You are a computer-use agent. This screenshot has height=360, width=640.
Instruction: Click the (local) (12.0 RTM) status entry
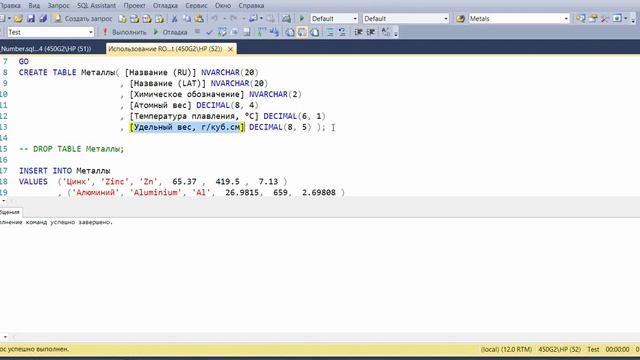coord(506,349)
